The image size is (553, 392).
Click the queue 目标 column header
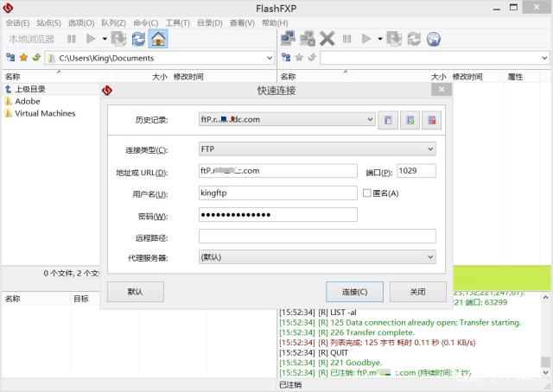coord(81,299)
